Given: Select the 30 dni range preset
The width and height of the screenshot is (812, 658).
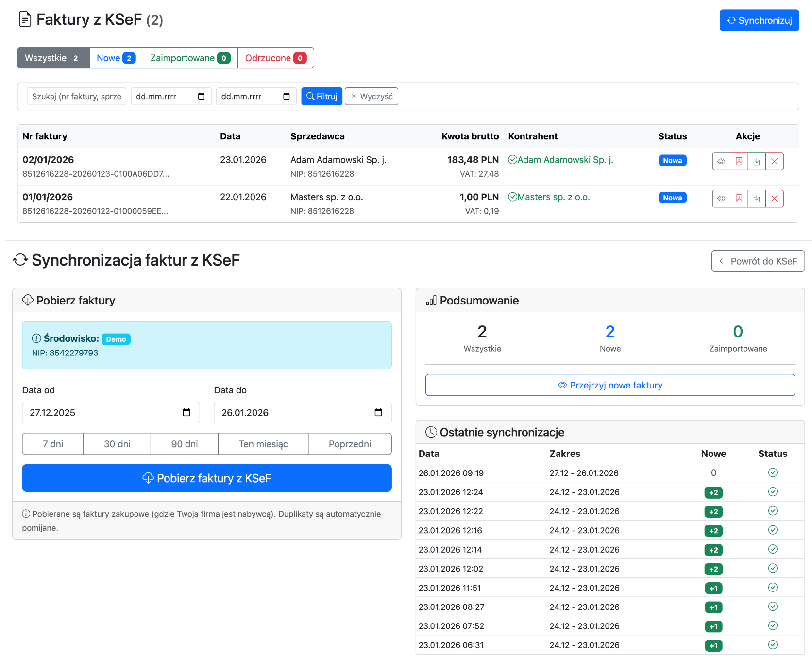Looking at the screenshot, I should 117,444.
